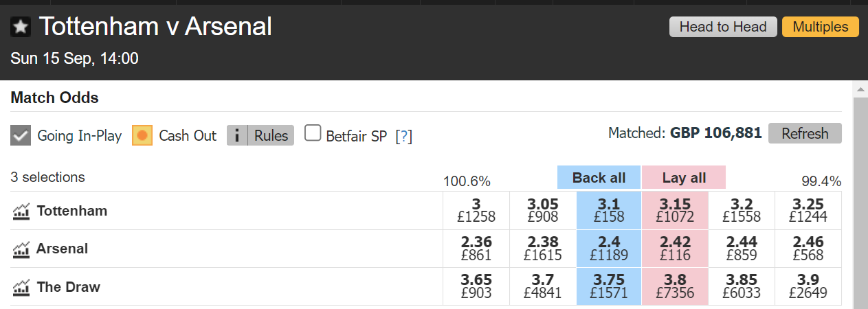This screenshot has height=309, width=868.
Task: Back Tottenham at 3.1 odds
Action: coord(608,210)
